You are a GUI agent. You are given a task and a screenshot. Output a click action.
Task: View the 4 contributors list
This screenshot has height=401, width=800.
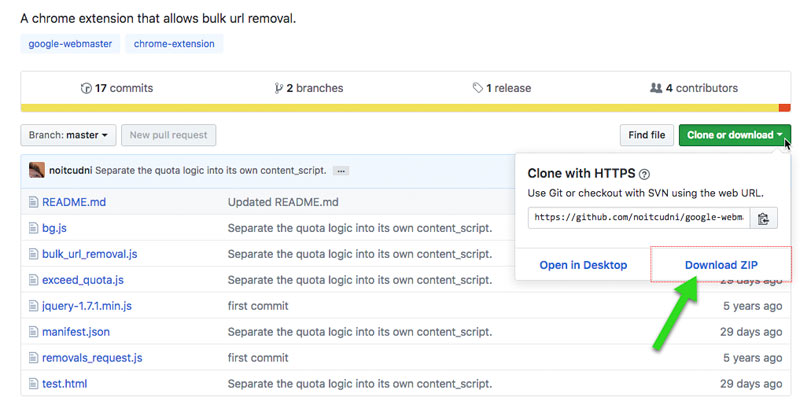pos(693,88)
